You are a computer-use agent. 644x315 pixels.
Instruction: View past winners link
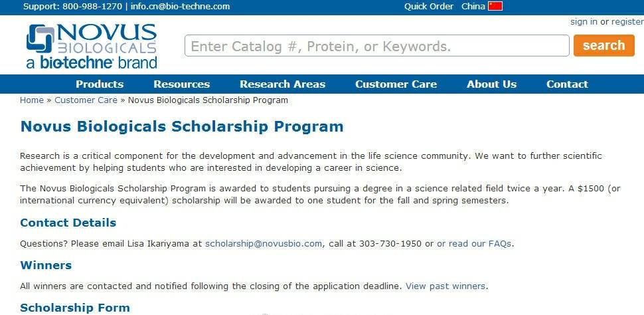(445, 286)
